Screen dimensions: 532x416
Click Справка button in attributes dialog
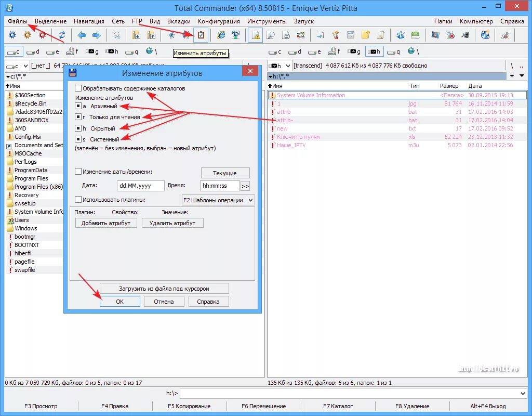[x=208, y=302]
